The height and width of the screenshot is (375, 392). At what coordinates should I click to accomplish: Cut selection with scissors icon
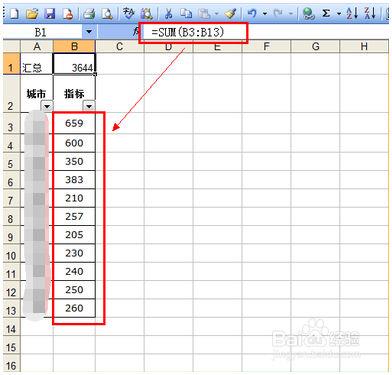tap(169, 13)
